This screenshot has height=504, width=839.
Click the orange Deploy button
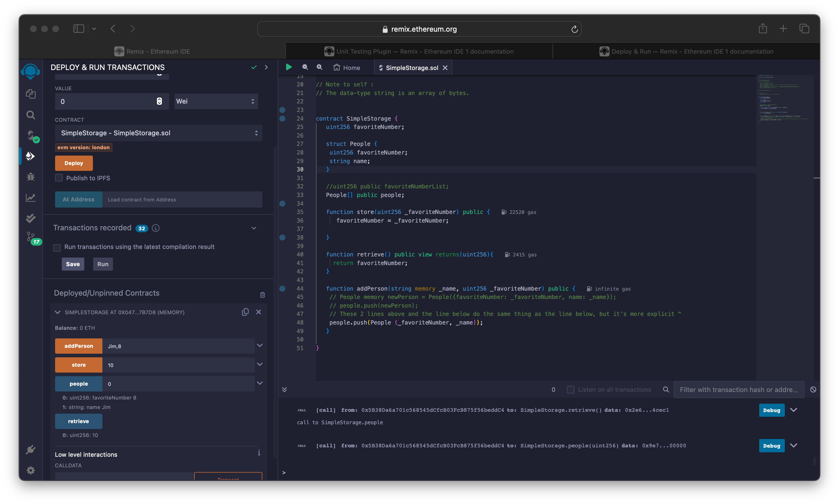[74, 163]
